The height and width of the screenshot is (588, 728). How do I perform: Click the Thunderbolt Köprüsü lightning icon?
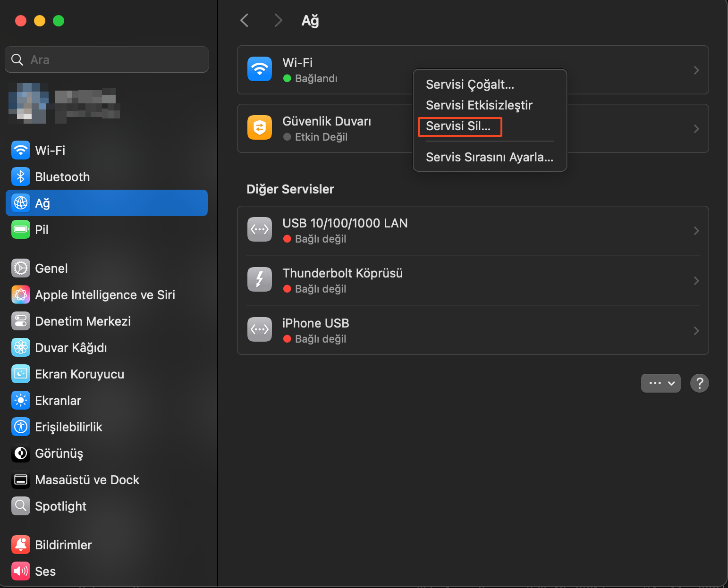(260, 280)
